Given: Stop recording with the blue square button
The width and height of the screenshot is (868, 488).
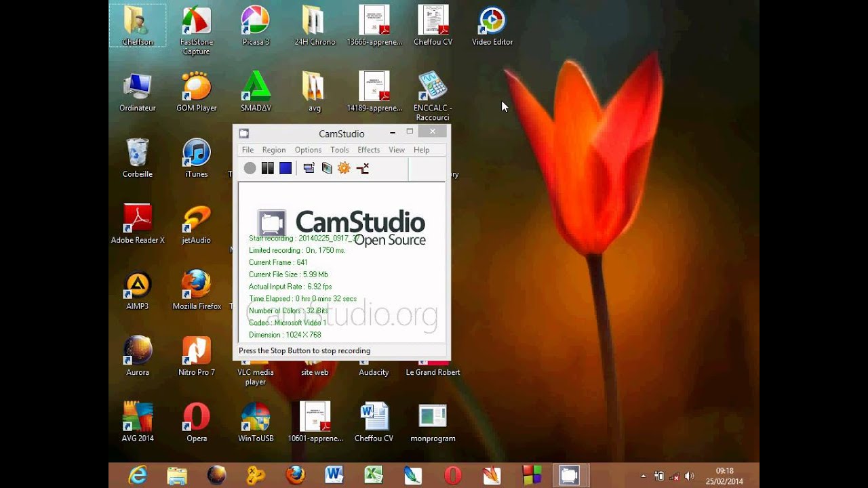Looking at the screenshot, I should pos(285,168).
